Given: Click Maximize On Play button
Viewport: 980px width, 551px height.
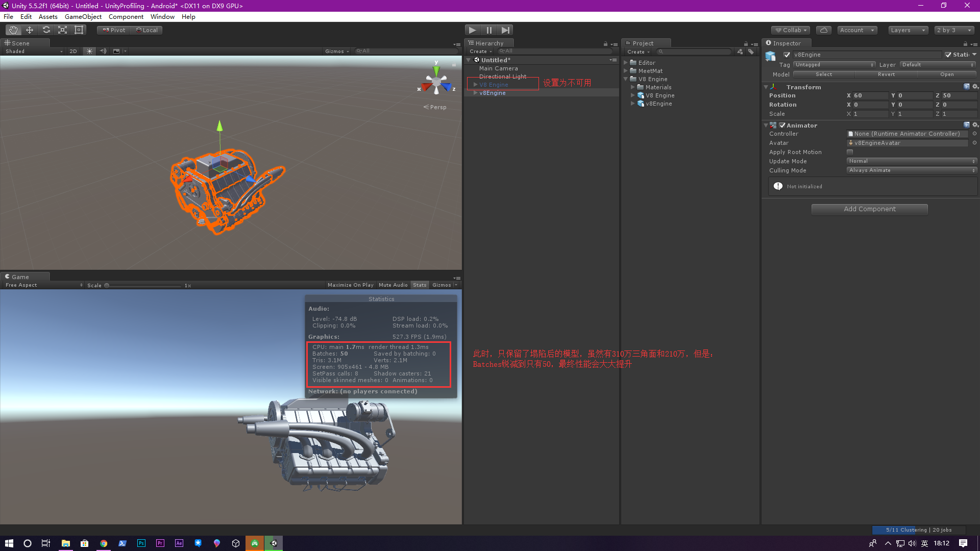Looking at the screenshot, I should click(x=350, y=285).
